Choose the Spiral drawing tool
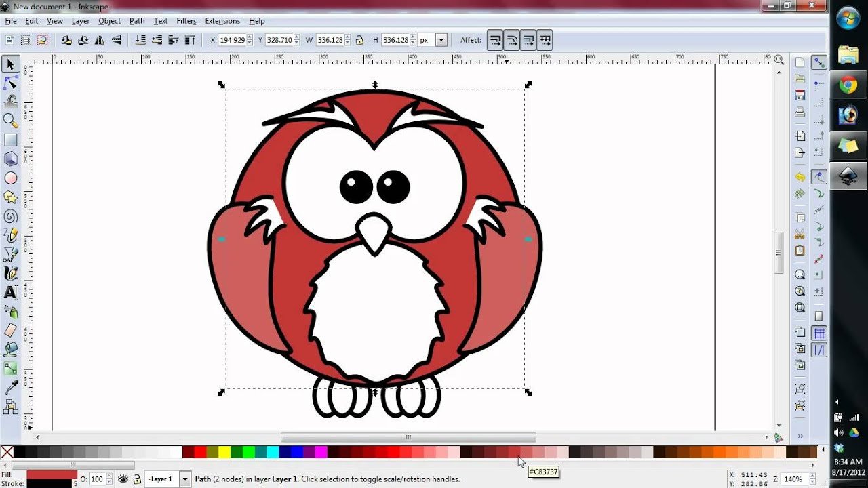This screenshot has width=868, height=488. [11, 217]
